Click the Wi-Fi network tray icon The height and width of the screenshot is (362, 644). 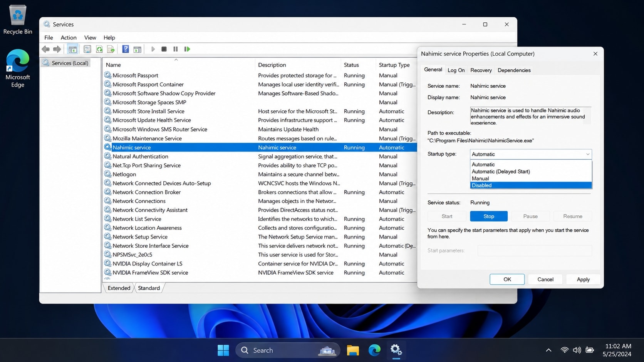[564, 350]
